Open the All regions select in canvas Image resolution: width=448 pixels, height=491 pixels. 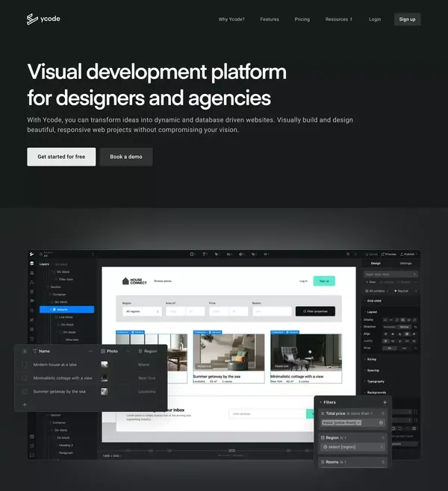(142, 311)
